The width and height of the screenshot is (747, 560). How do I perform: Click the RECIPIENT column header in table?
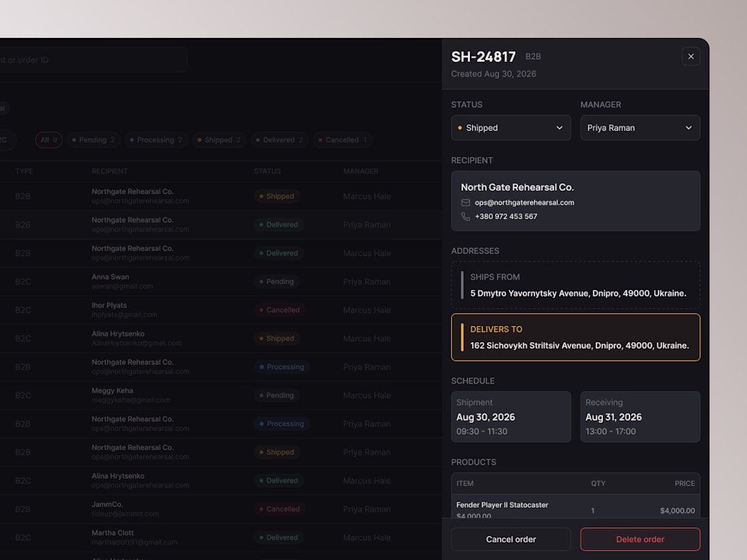point(109,171)
